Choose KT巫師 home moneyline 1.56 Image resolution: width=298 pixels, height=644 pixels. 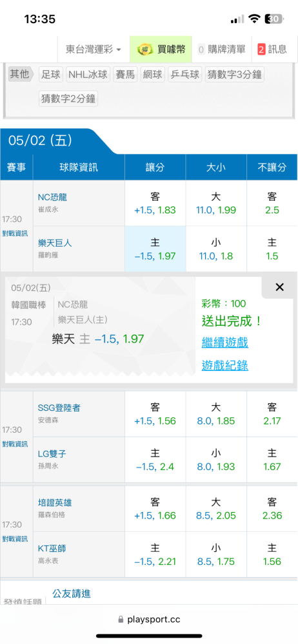coord(272,555)
